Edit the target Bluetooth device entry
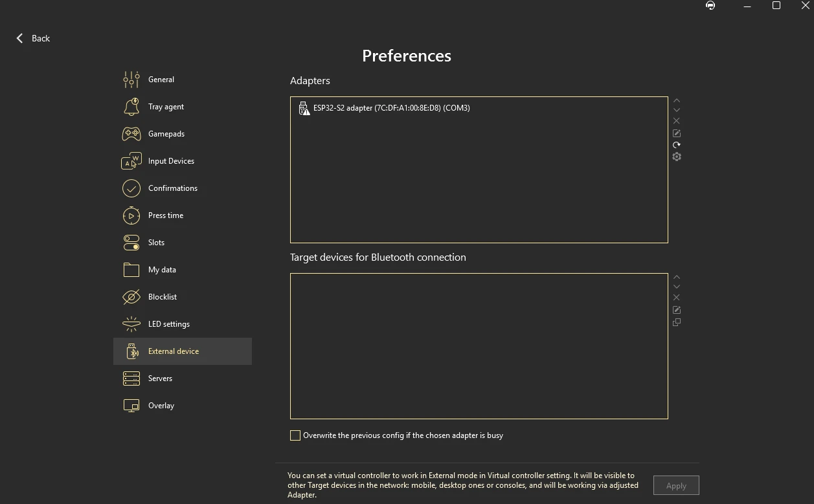The width and height of the screenshot is (814, 504). coord(677,310)
